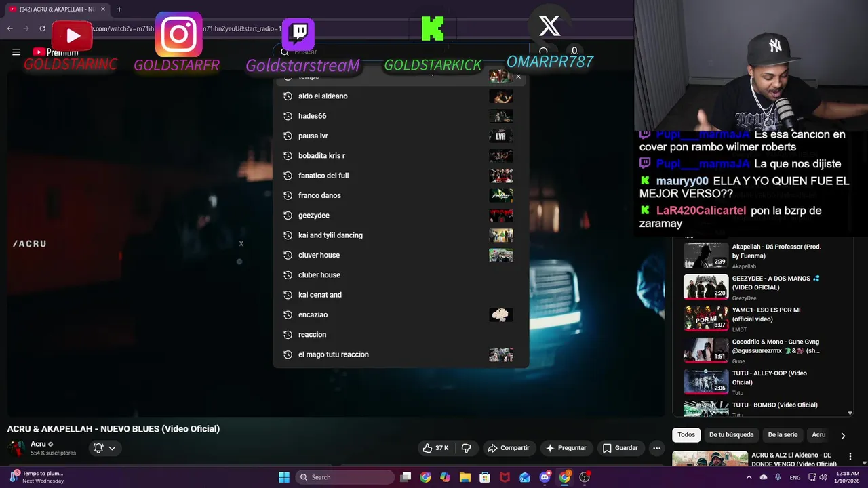Open more actions three-dot menu
Viewport: 868px width, 488px height.
click(656, 448)
